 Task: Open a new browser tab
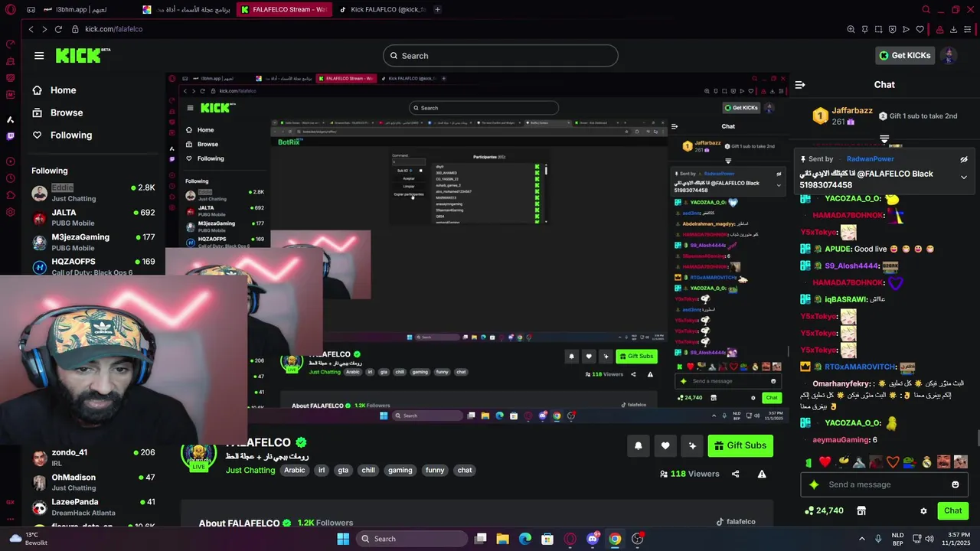tap(437, 9)
